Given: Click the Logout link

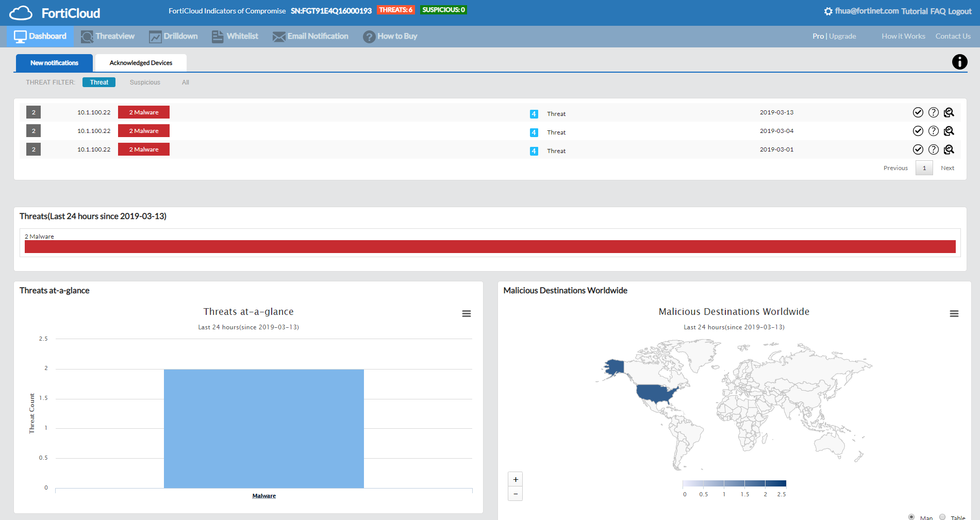Looking at the screenshot, I should (960, 11).
